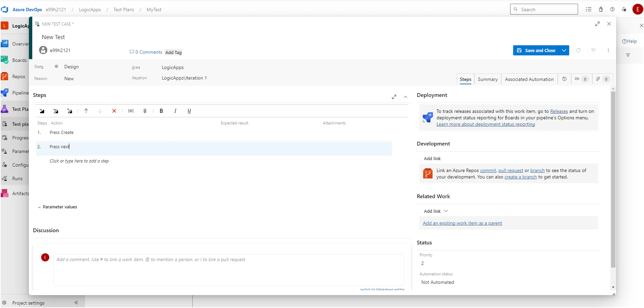Image resolution: width=644 pixels, height=308 pixels.
Task: Open the Releases link in Deployment
Action: [559, 112]
